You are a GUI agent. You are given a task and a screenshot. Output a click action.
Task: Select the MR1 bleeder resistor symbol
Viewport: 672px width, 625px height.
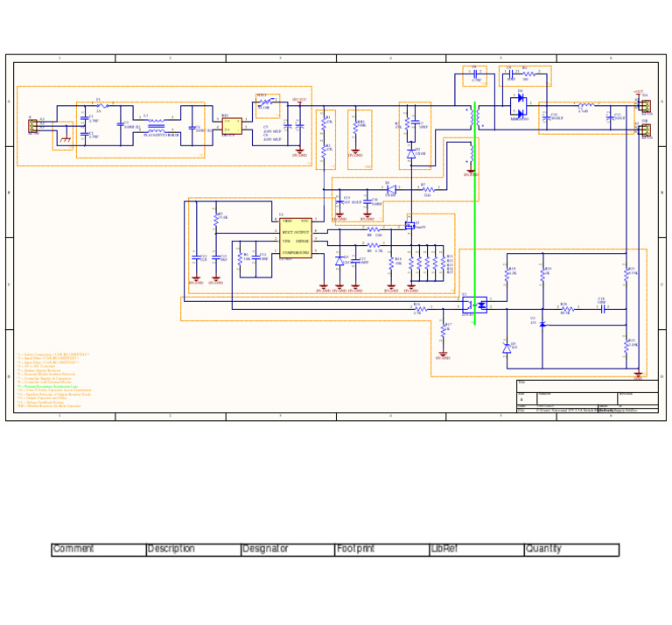355,127
